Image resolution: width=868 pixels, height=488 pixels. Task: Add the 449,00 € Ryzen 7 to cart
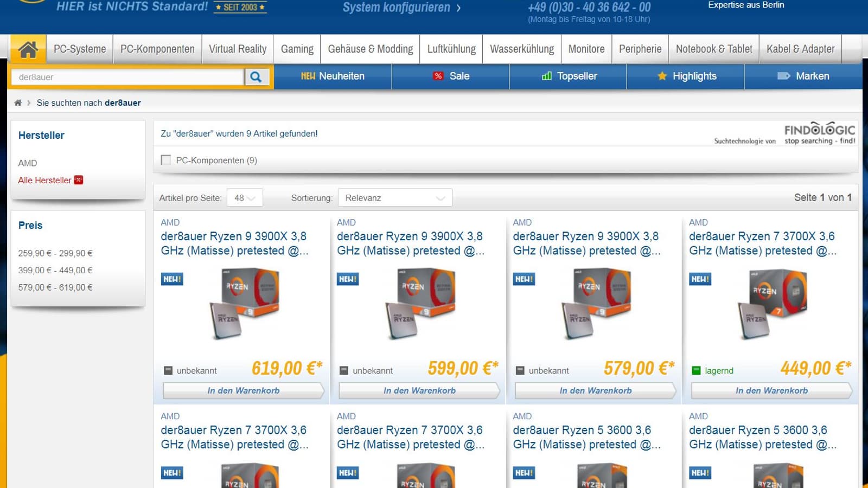[x=771, y=390]
